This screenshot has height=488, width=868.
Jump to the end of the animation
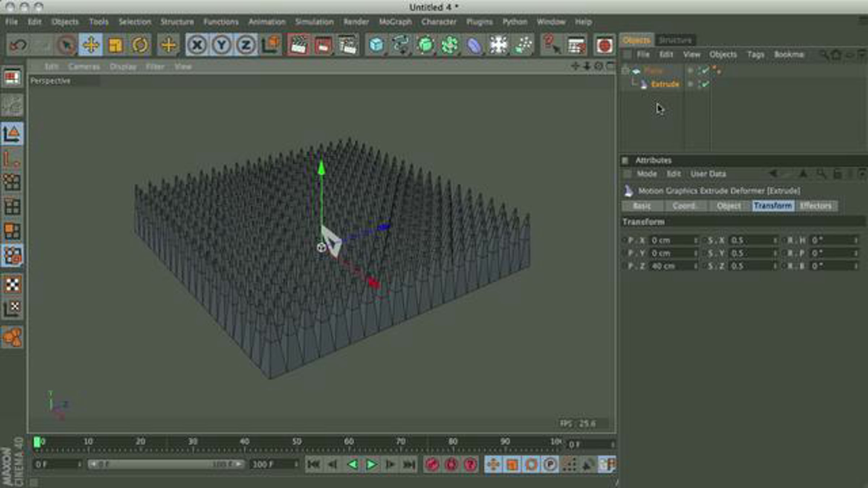point(409,465)
